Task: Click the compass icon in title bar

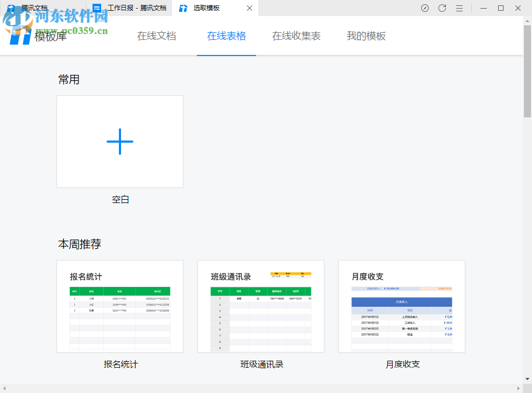Action: tap(425, 8)
